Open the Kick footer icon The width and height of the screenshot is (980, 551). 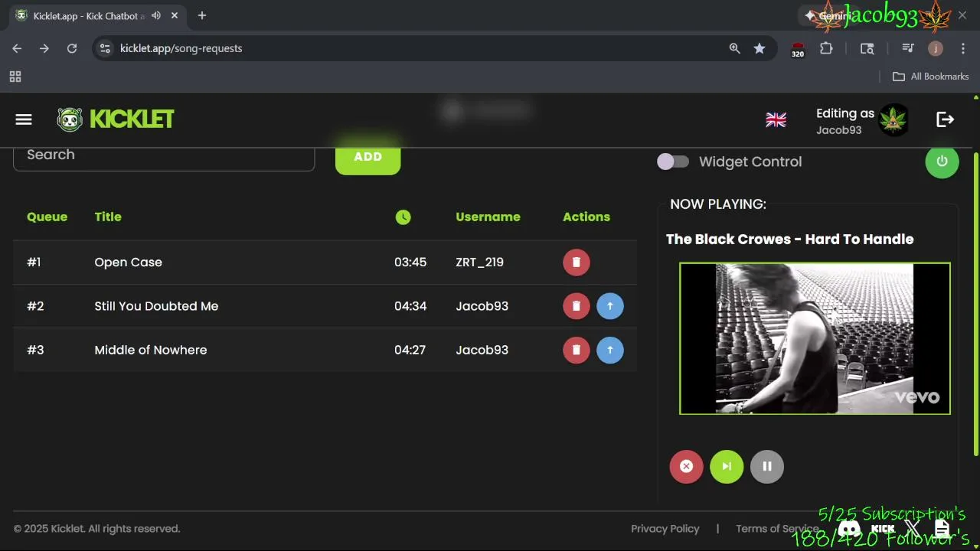point(883,528)
